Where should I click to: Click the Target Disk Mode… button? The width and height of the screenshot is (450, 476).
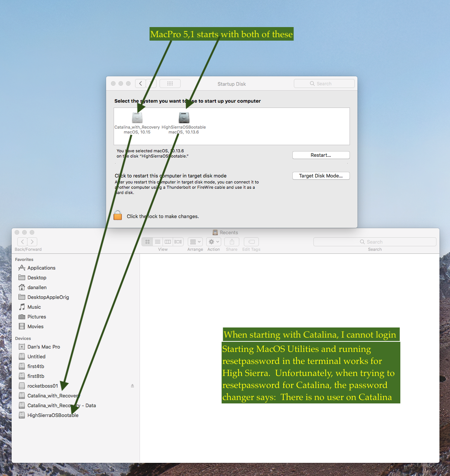[x=321, y=176]
